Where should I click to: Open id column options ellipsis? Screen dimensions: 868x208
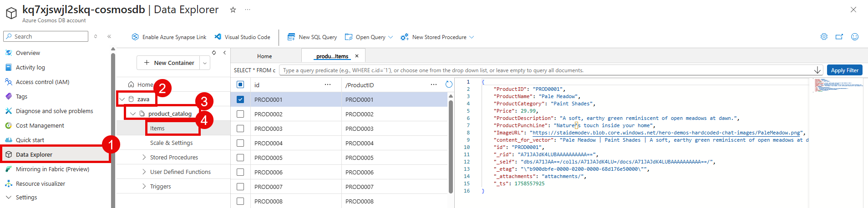point(328,84)
